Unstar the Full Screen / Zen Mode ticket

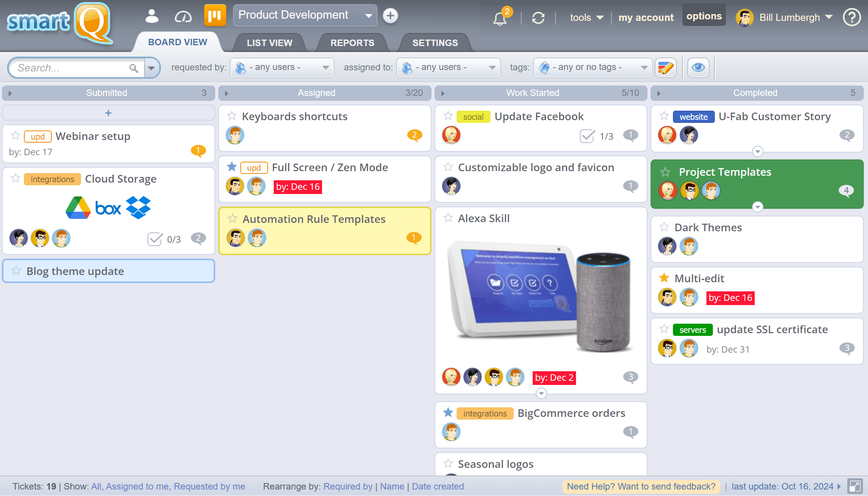(232, 167)
